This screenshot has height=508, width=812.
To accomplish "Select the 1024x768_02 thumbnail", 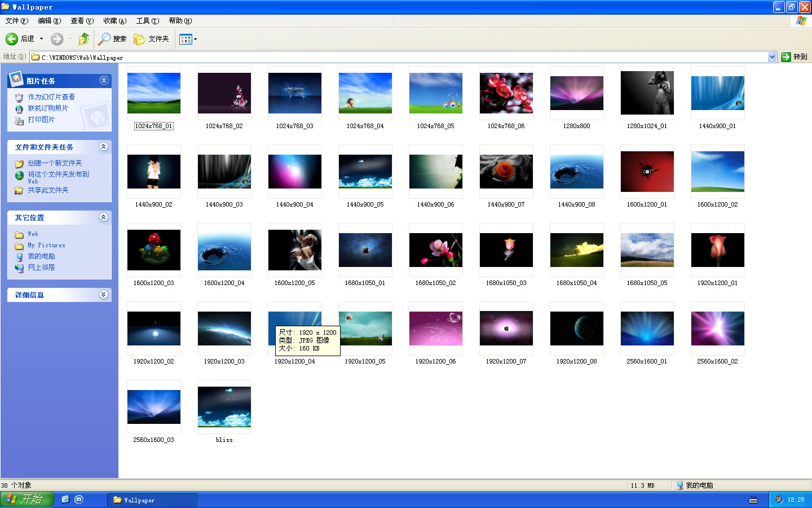I will (x=224, y=93).
